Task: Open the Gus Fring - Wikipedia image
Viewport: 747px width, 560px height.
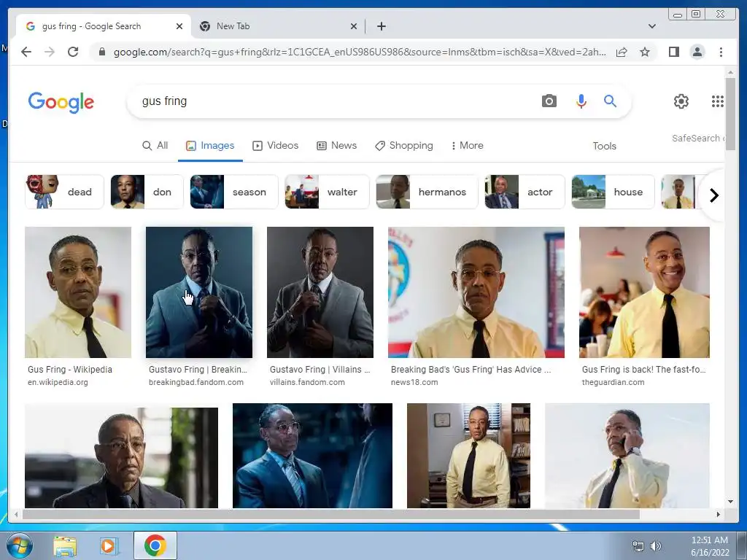Action: click(78, 292)
